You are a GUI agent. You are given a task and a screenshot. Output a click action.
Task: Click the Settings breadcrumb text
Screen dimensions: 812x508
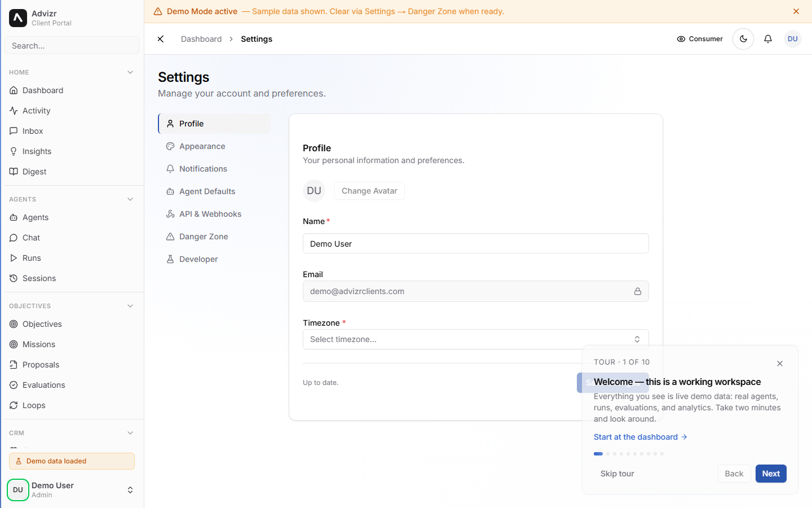click(x=257, y=39)
